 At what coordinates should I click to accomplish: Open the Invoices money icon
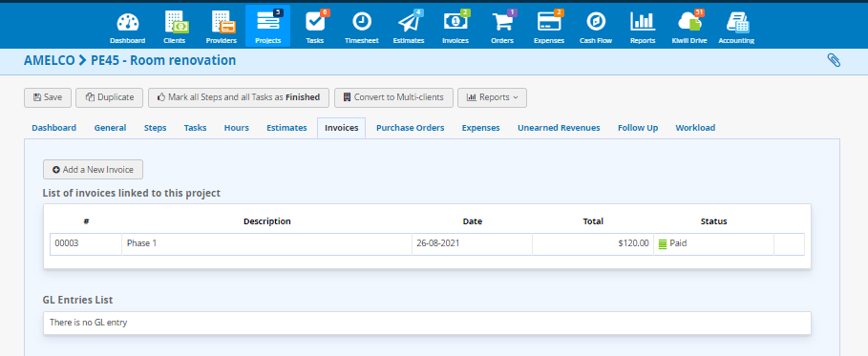[x=455, y=22]
